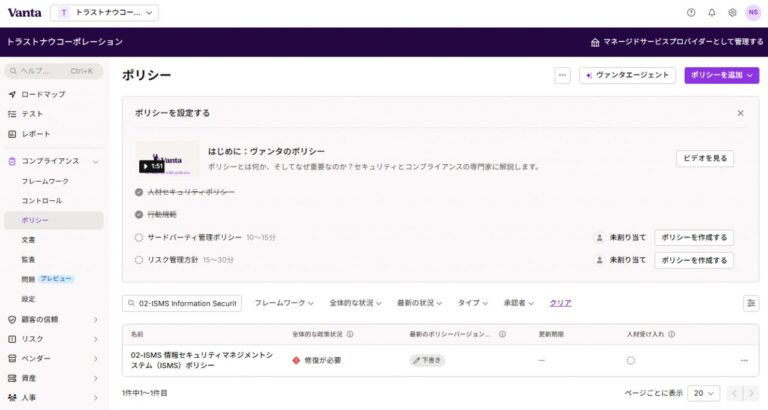Click the ロードマップ arrow icon
768x410 pixels.
[12, 94]
